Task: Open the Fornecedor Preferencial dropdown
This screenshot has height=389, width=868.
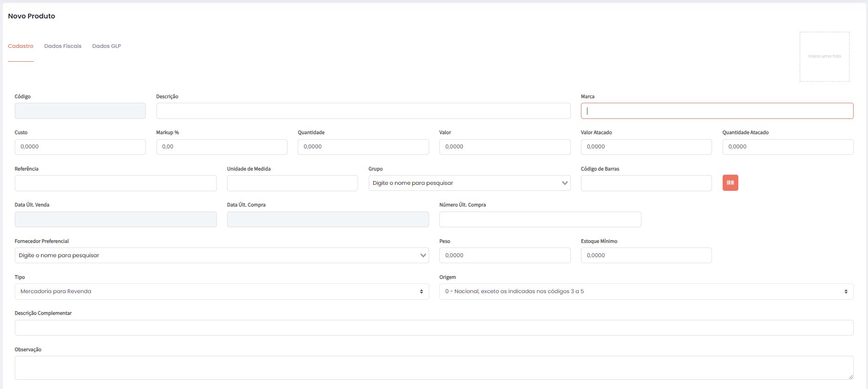Action: coord(221,255)
